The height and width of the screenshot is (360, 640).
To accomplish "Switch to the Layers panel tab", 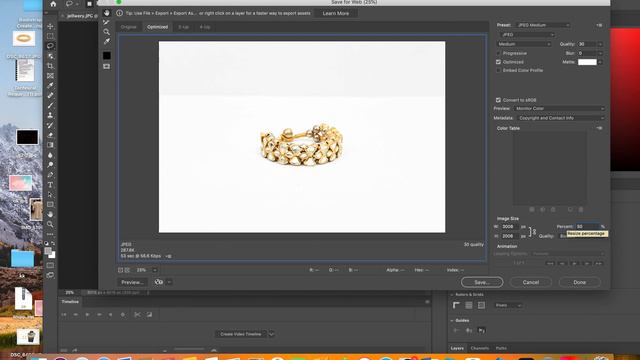I will click(457, 348).
